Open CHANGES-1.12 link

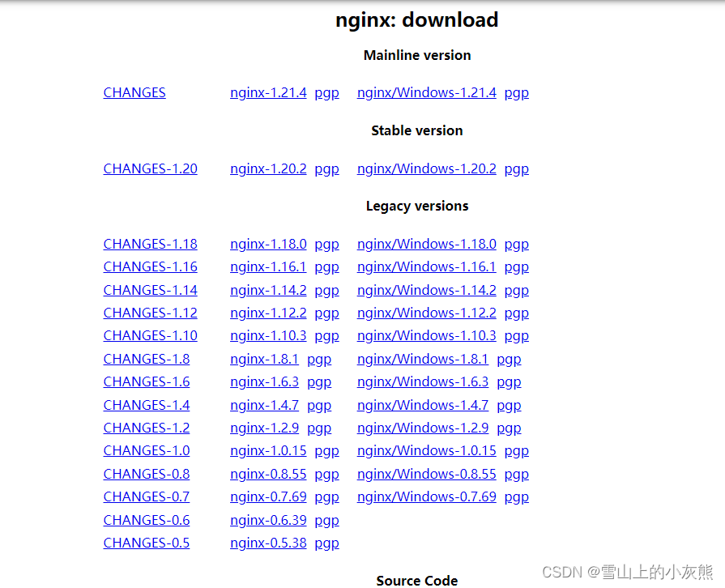click(x=151, y=313)
